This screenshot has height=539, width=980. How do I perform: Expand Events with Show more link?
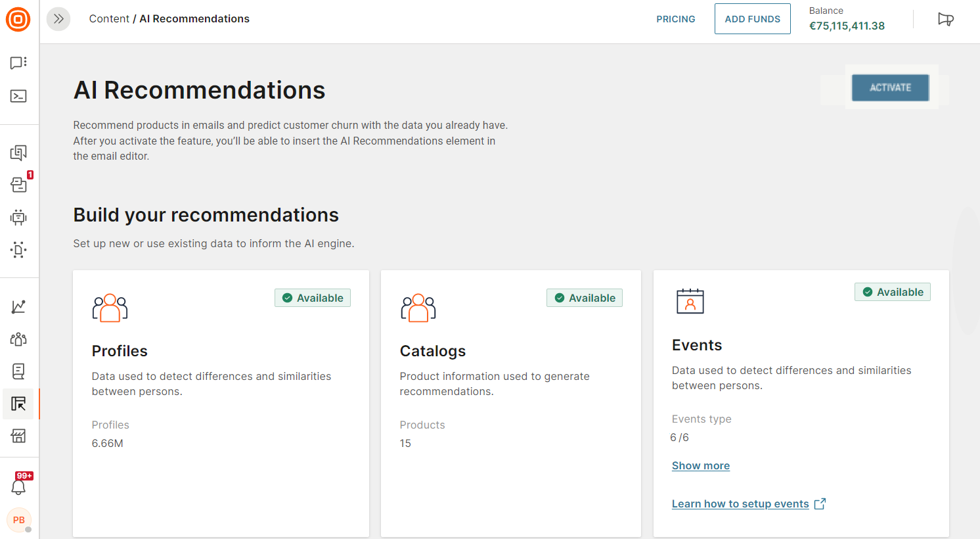[700, 465]
